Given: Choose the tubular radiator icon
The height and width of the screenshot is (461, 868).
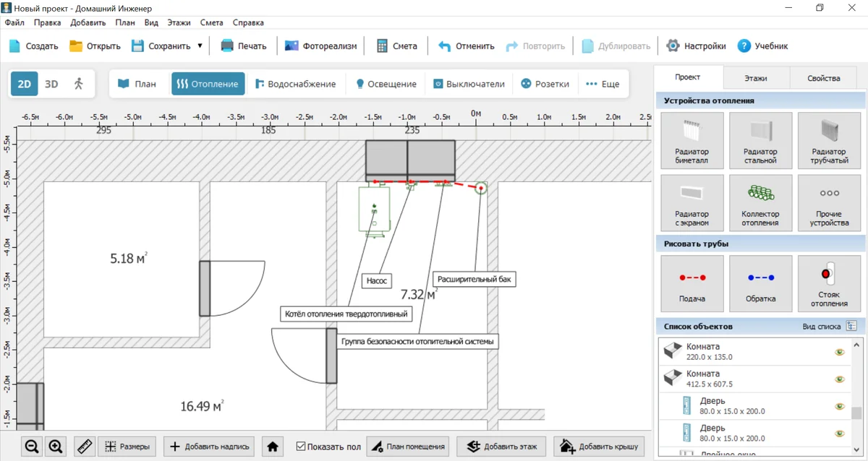Looking at the screenshot, I should (x=829, y=141).
